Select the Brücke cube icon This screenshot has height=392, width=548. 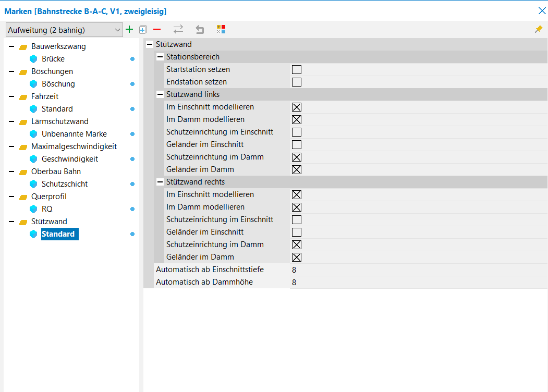[34, 59]
